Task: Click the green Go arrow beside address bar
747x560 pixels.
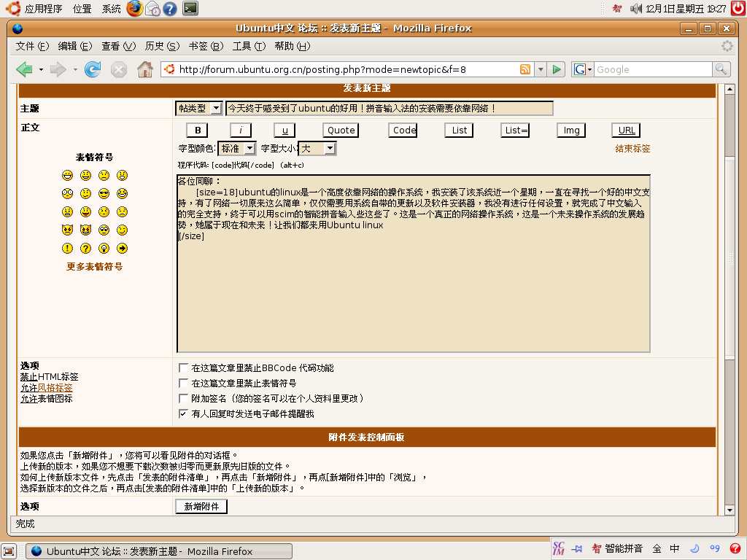Action: [556, 69]
